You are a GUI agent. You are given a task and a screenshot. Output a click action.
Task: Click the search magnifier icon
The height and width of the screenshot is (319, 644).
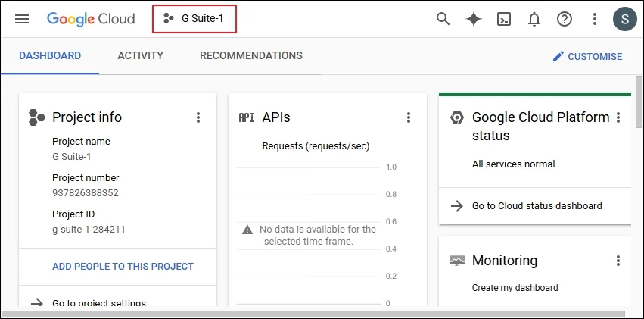pyautogui.click(x=443, y=19)
